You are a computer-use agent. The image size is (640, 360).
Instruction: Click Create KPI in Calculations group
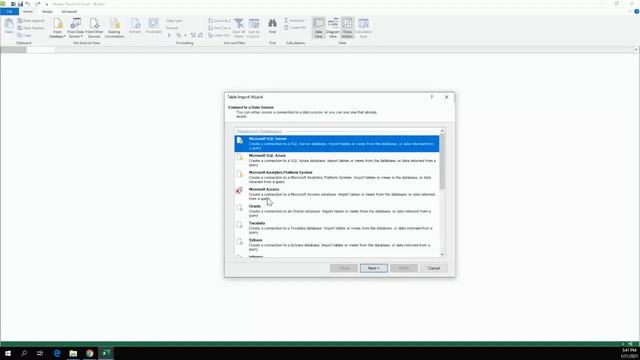295,28
